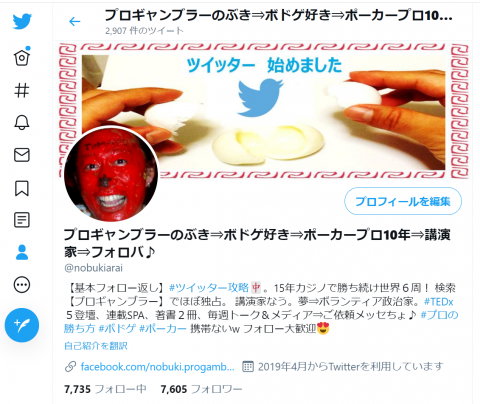Open Messages envelope icon
Image resolution: width=480 pixels, height=404 pixels.
[22, 155]
